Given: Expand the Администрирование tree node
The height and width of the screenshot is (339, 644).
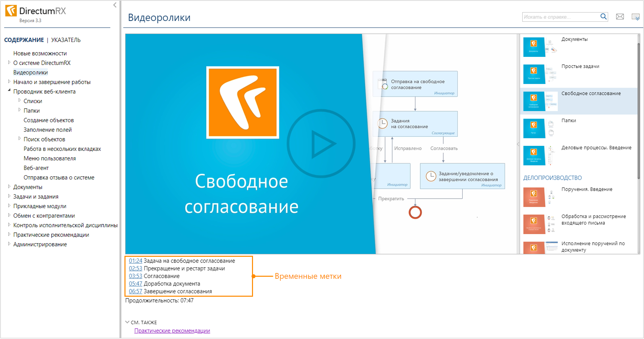Looking at the screenshot, I should pyautogui.click(x=9, y=244).
